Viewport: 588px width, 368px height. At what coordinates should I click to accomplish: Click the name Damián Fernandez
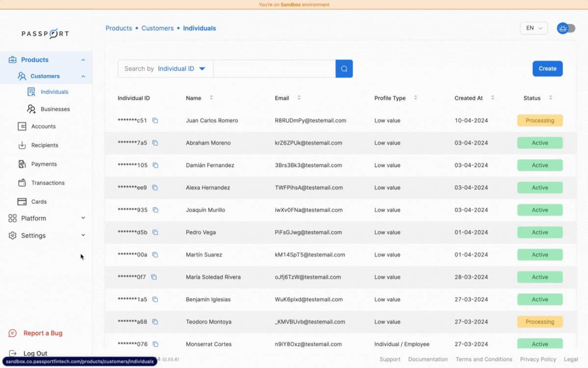(210, 165)
